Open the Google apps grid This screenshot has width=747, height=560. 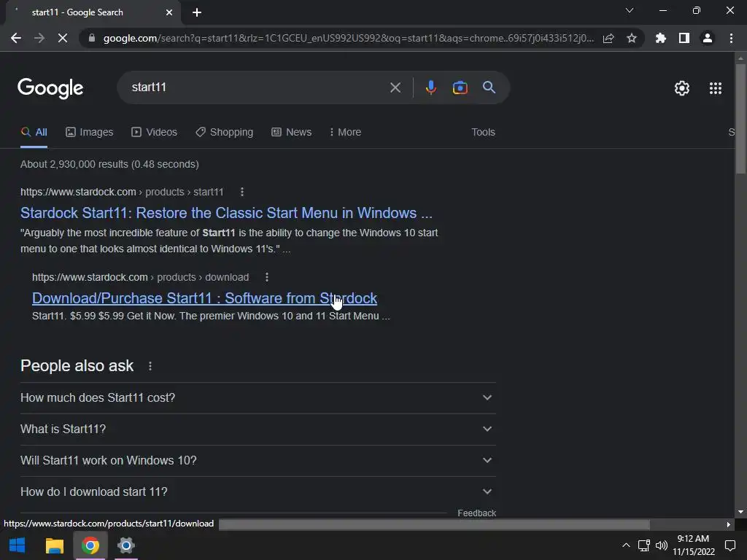(716, 88)
